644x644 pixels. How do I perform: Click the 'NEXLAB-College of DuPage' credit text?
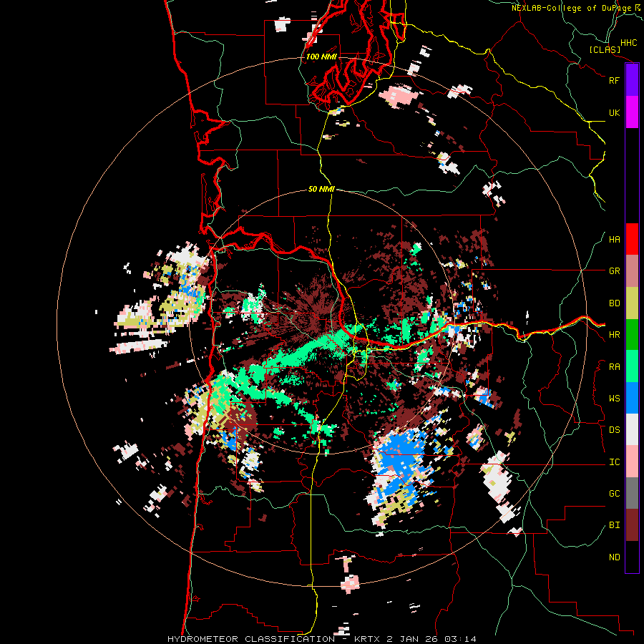point(571,8)
